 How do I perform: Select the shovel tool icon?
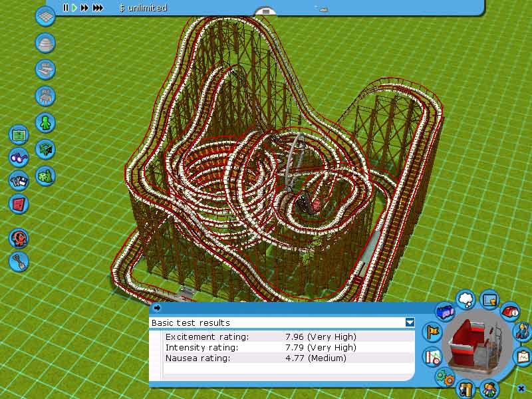pos(19,261)
